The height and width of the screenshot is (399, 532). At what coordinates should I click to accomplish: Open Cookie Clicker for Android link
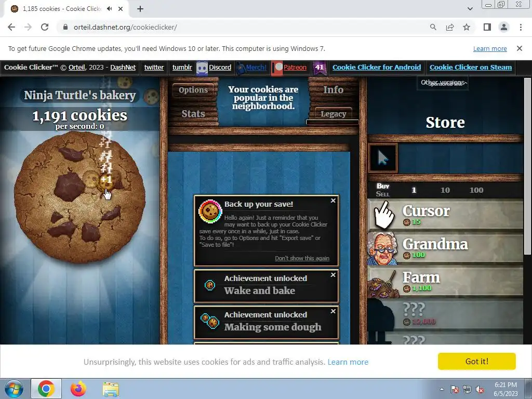pos(377,67)
